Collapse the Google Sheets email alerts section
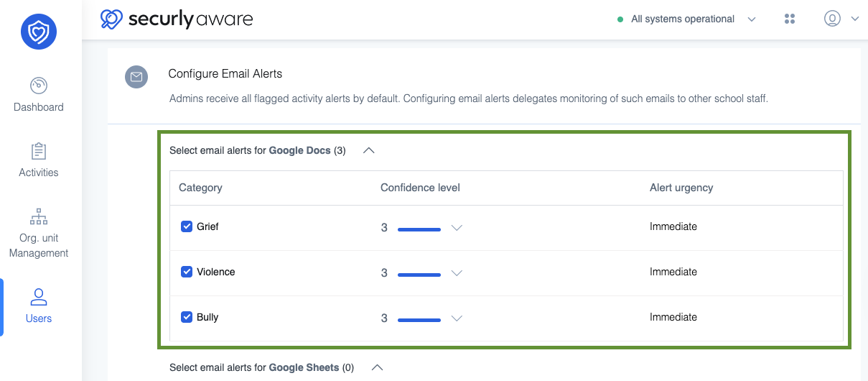868x381 pixels. tap(377, 367)
